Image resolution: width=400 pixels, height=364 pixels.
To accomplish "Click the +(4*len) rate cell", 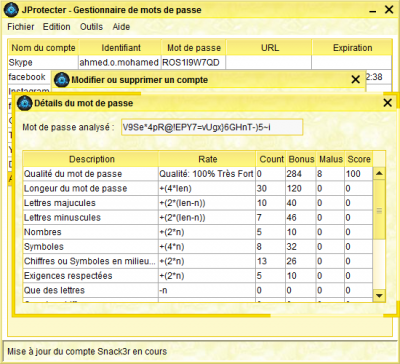I will click(207, 188).
